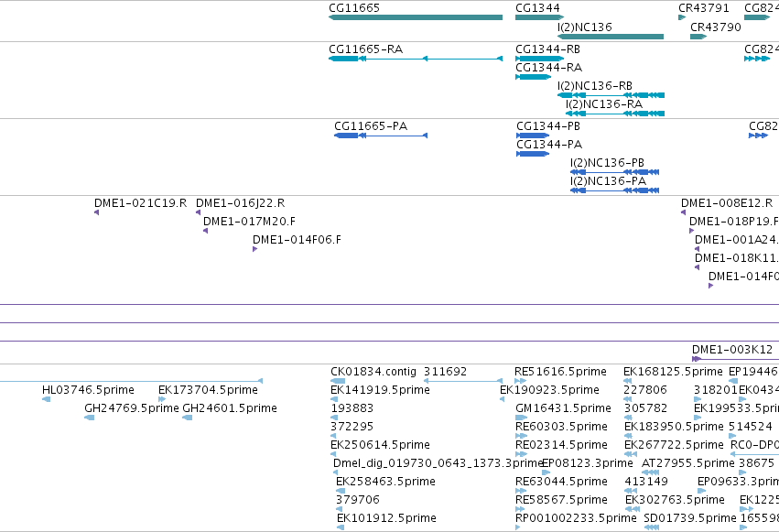Click the RE60303.5prime EST glyph

point(521,436)
